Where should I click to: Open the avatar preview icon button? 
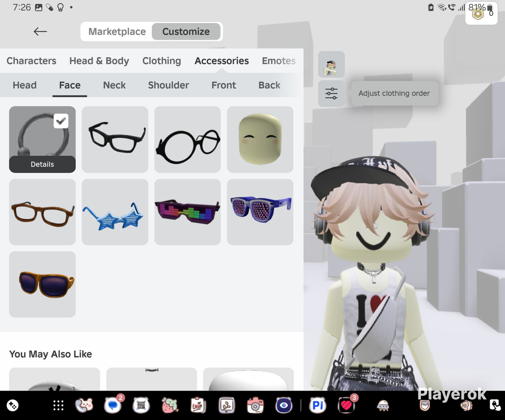pyautogui.click(x=331, y=65)
